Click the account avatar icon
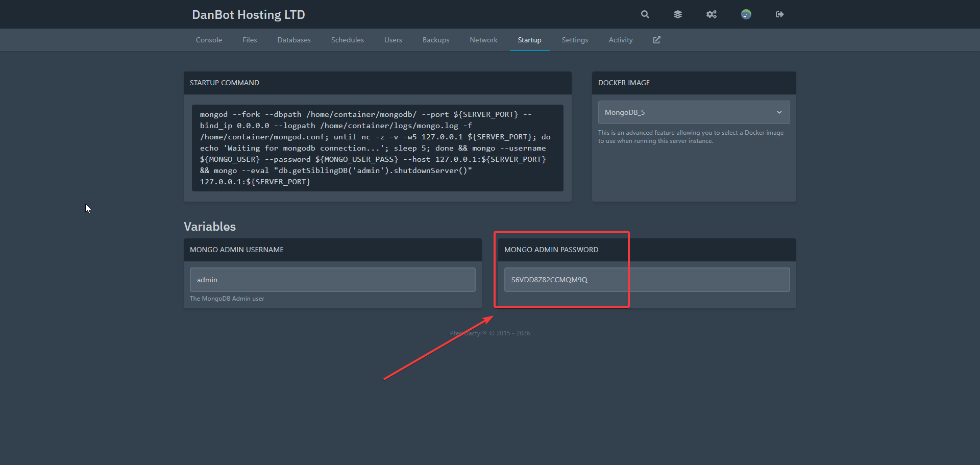Viewport: 980px width, 465px height. click(746, 14)
